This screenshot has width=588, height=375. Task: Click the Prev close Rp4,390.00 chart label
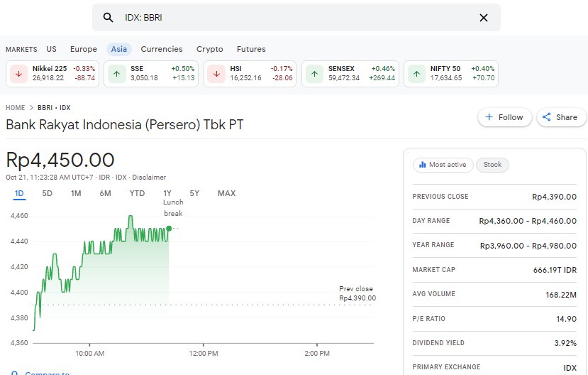tap(357, 293)
